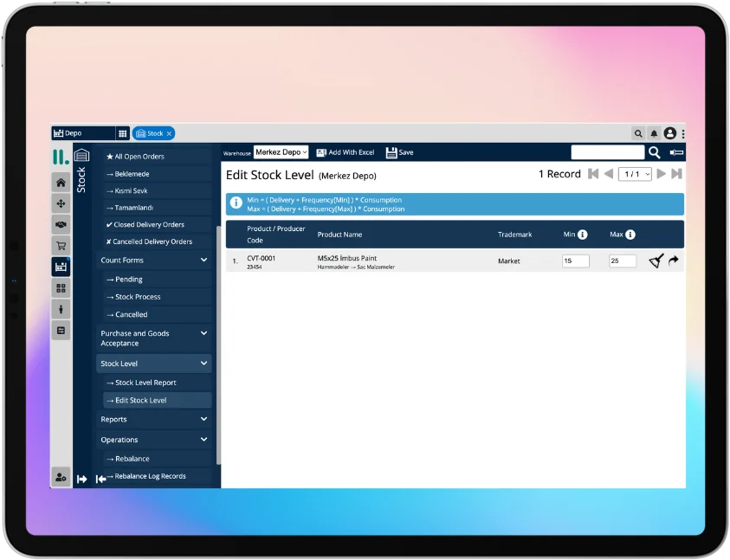
Task: Click the Min value input field showing 15
Action: click(575, 261)
